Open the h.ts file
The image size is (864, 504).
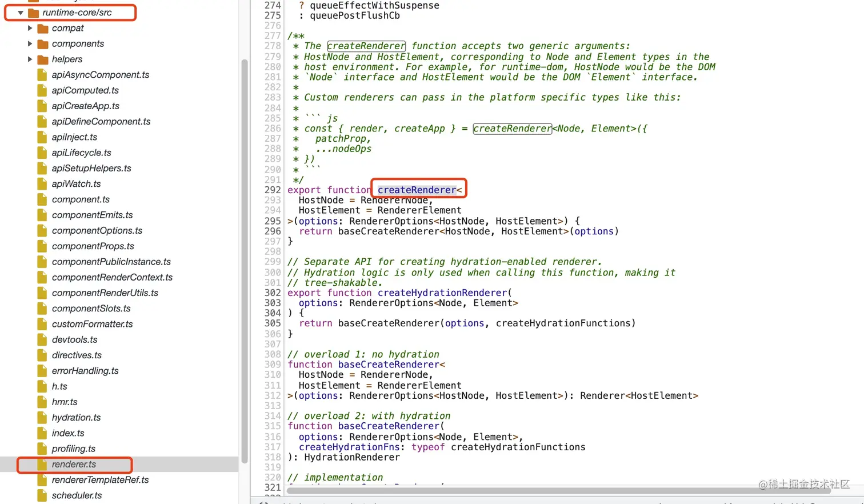(x=59, y=386)
